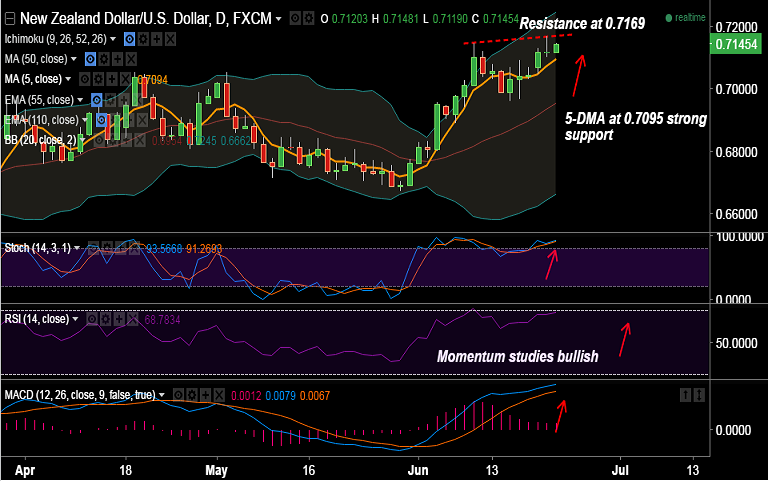Toggle the MA (50, close) eye icon
Image resolution: width=768 pixels, height=484 pixels.
(90, 59)
